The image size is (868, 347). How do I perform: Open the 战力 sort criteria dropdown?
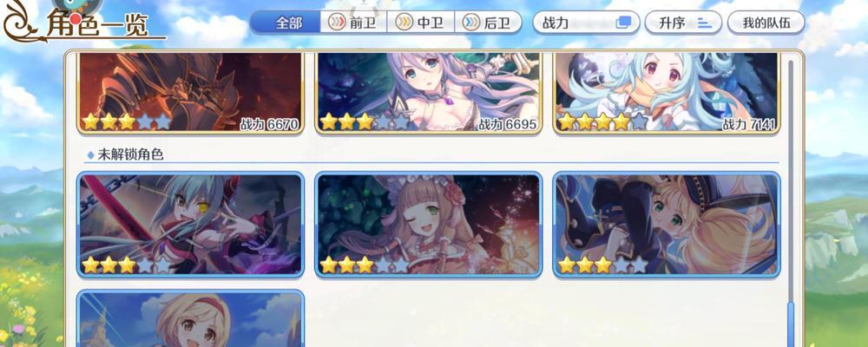point(586,23)
